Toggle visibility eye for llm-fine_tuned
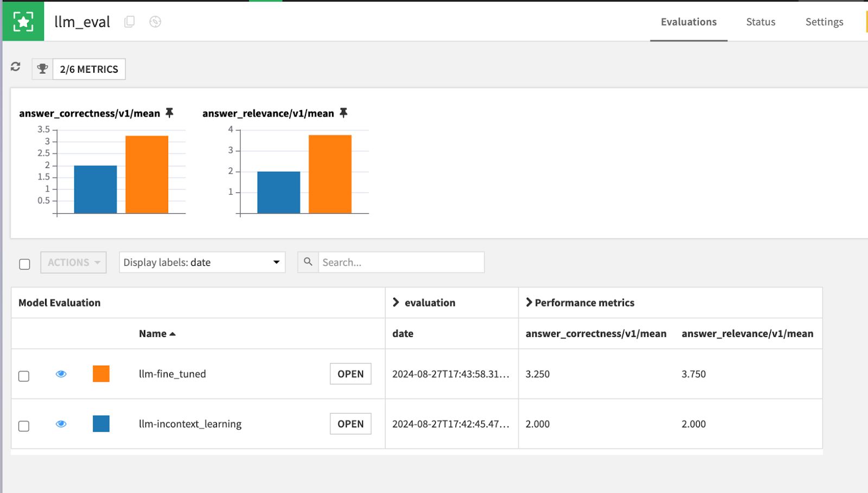 coord(61,374)
